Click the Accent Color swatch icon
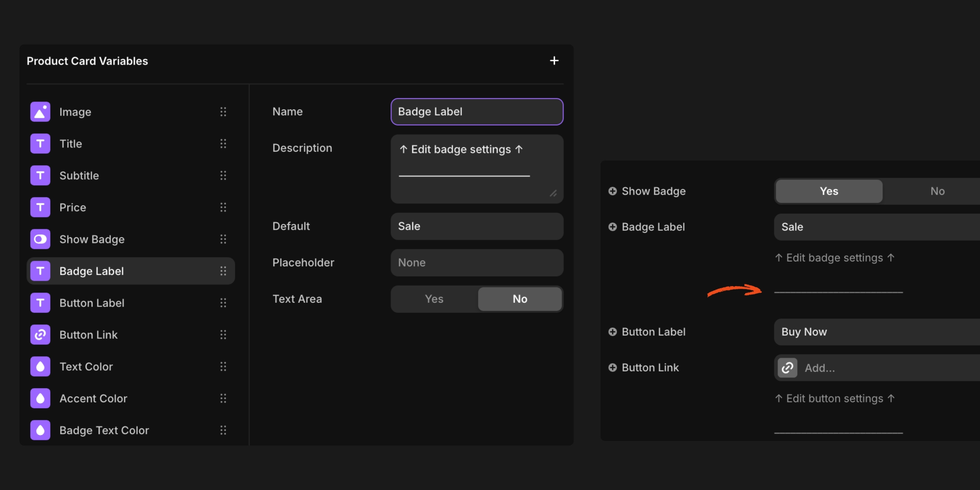Image resolution: width=980 pixels, height=490 pixels. (x=40, y=398)
